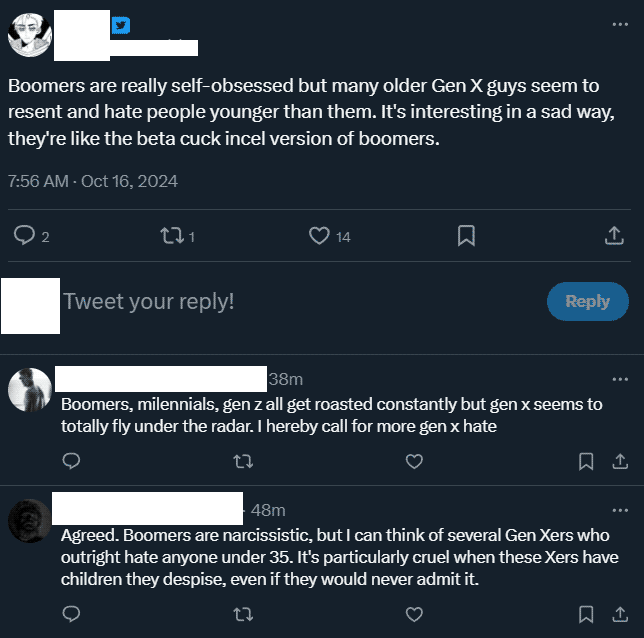Reply to the main tweet about Boomers
The width and height of the screenshot is (644, 638).
click(25, 236)
